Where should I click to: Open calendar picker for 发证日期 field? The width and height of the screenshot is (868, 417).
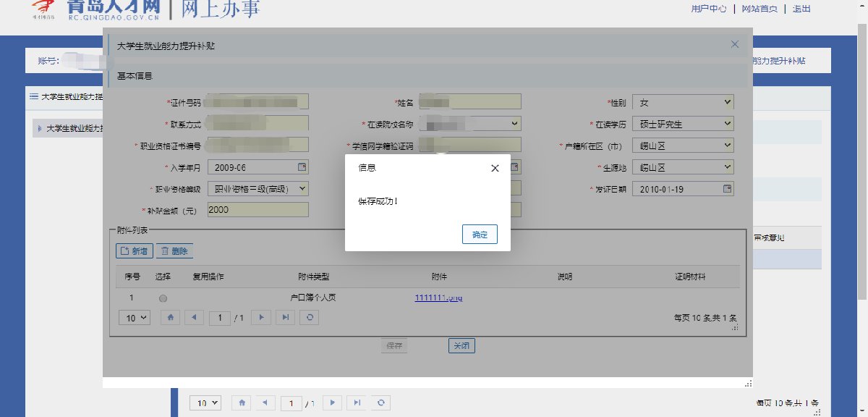727,189
